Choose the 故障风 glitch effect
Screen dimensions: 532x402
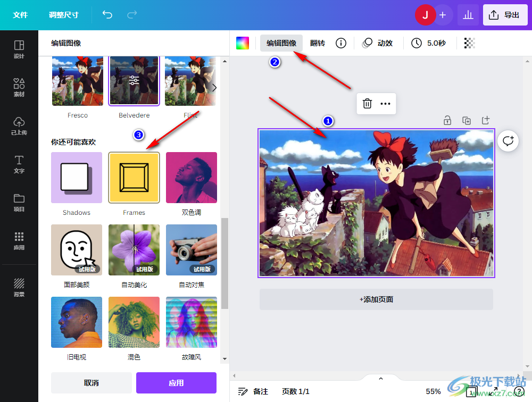[x=192, y=322]
